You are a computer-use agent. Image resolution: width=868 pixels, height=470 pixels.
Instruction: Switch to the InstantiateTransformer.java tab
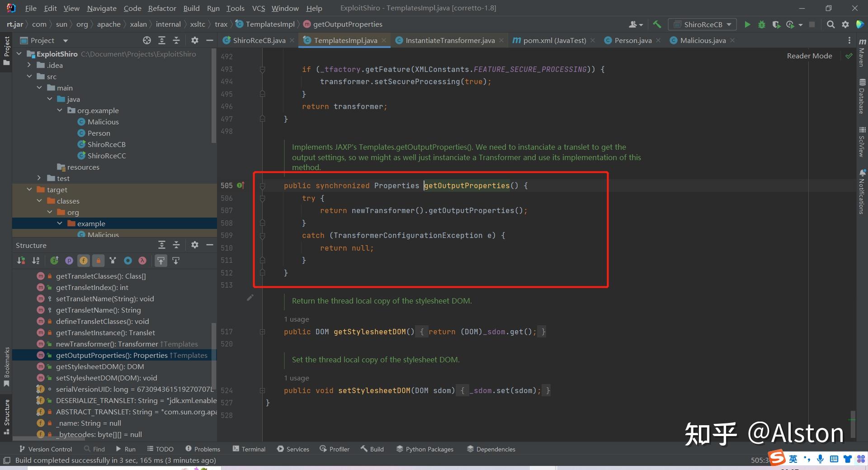point(450,41)
